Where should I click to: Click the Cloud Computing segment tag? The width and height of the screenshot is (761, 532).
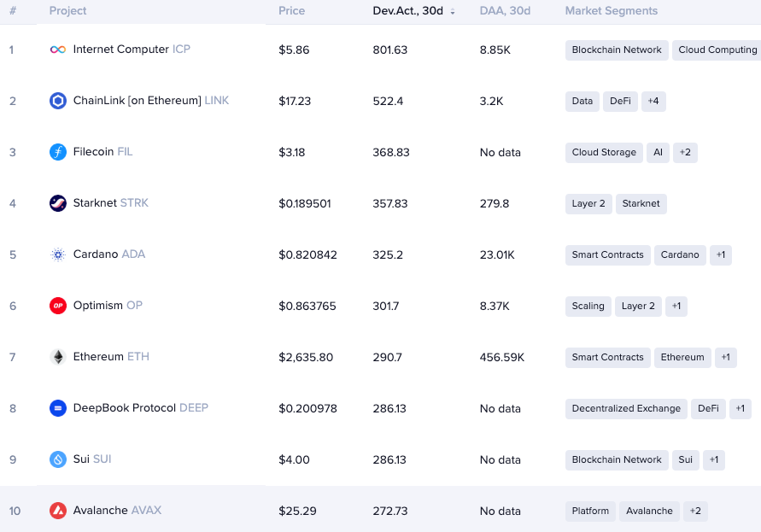point(717,50)
